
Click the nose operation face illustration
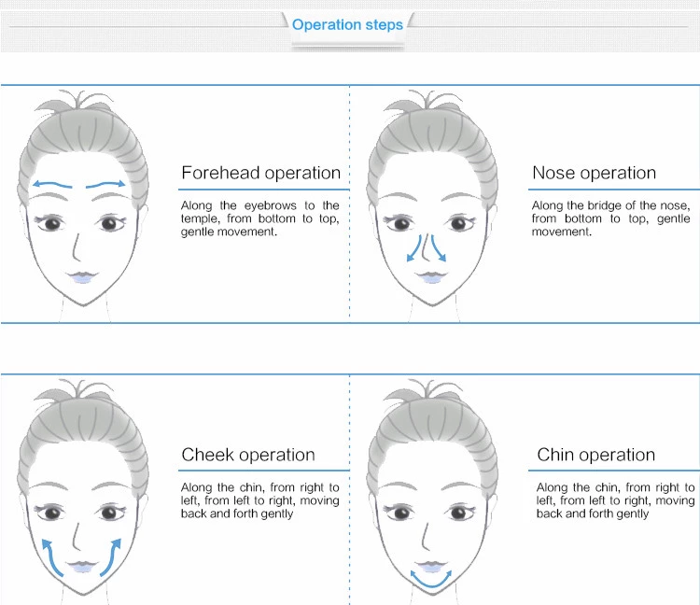click(x=432, y=205)
